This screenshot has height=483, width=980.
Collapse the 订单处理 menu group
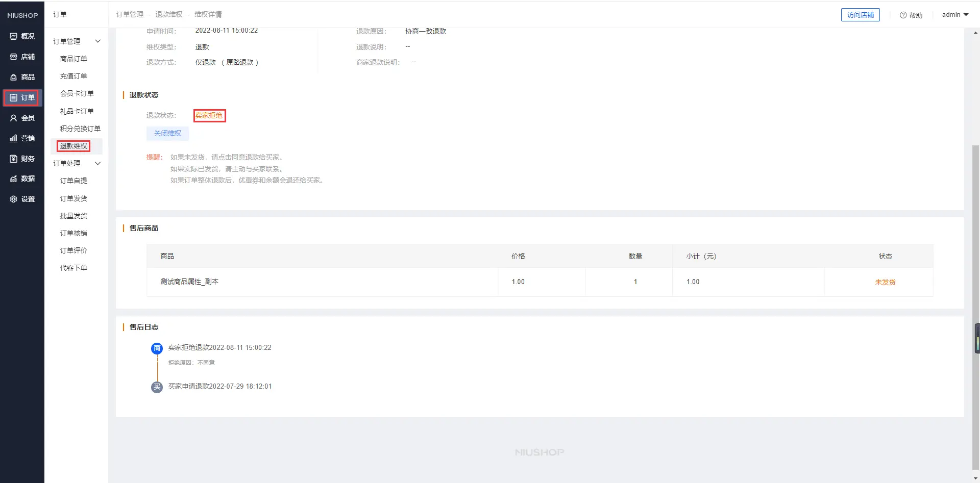[x=97, y=163]
